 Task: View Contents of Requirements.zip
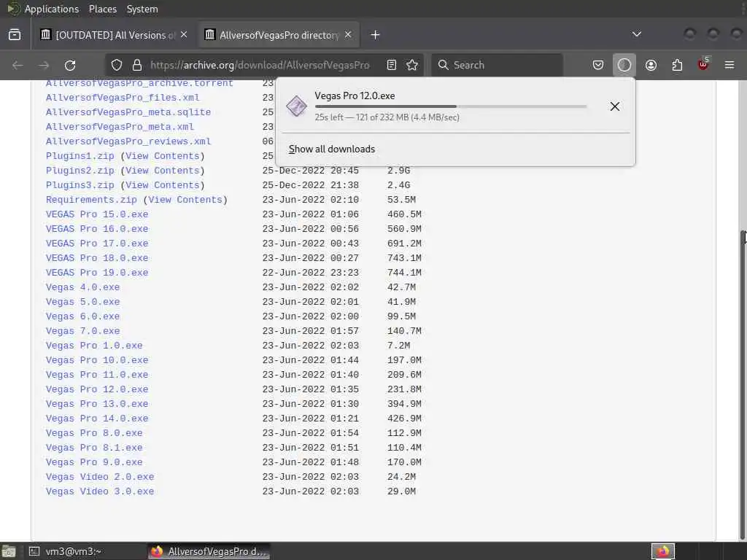point(185,200)
